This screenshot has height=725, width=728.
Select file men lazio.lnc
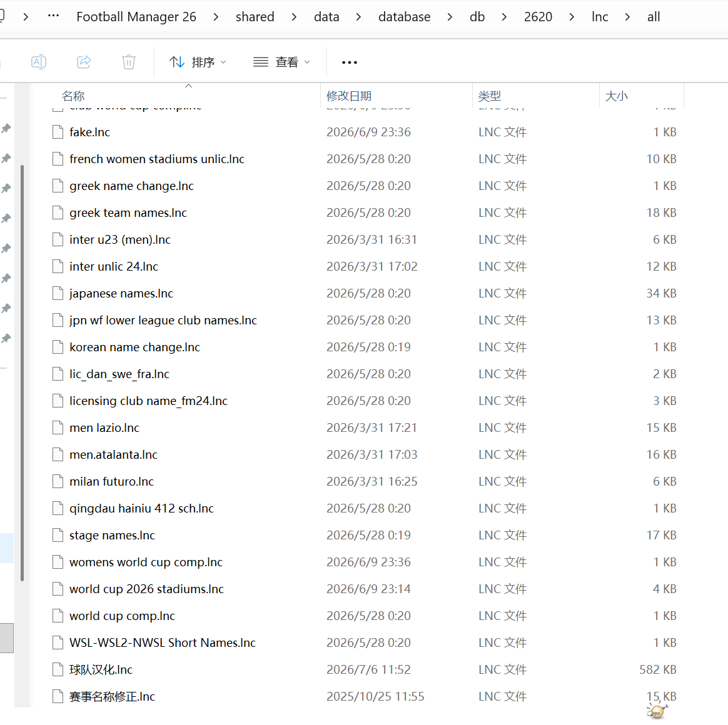[104, 428]
